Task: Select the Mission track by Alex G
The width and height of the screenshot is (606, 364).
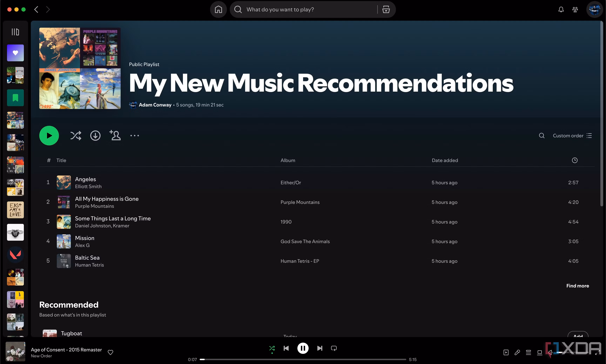Action: click(85, 238)
